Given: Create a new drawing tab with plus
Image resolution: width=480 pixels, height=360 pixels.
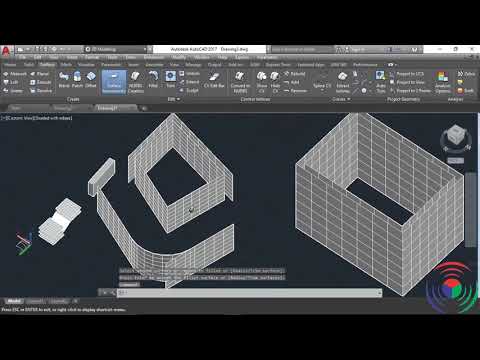Looking at the screenshot, I should pyautogui.click(x=144, y=108).
